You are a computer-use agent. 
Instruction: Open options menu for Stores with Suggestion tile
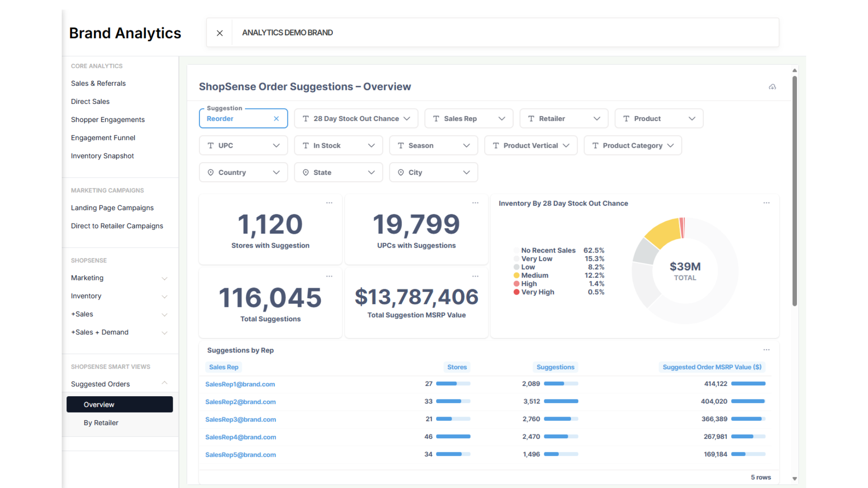pos(329,203)
